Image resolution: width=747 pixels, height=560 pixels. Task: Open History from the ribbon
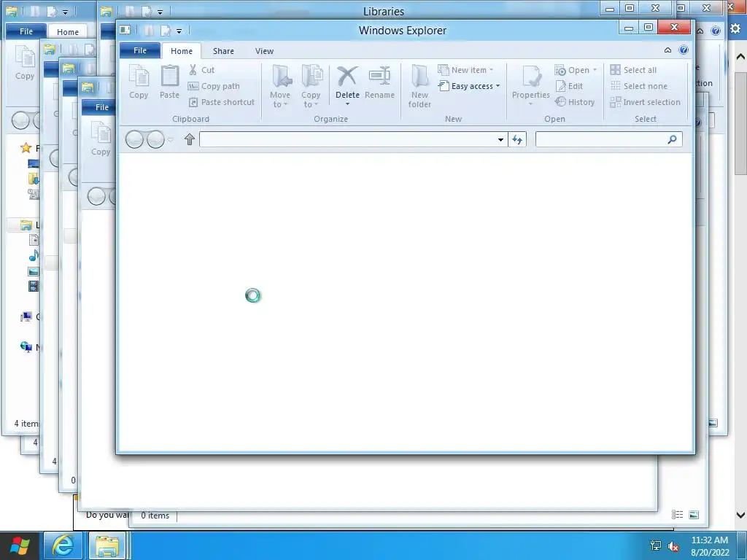(575, 102)
